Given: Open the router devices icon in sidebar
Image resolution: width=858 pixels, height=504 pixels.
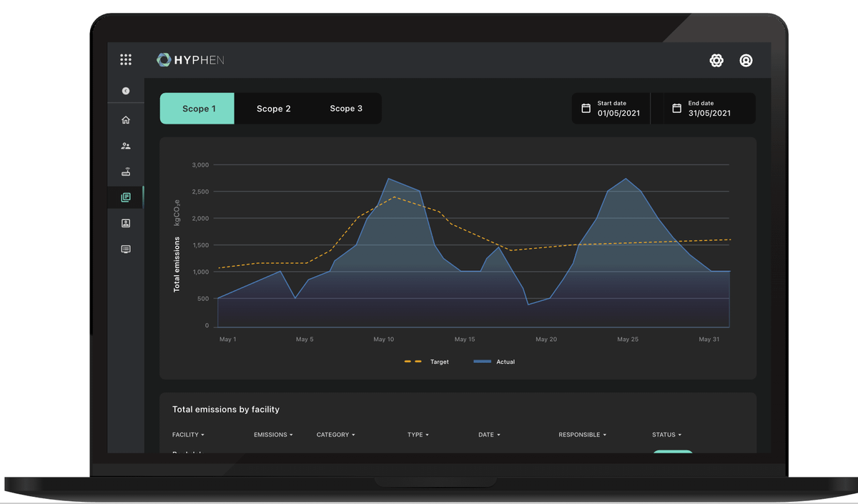Looking at the screenshot, I should pyautogui.click(x=126, y=172).
